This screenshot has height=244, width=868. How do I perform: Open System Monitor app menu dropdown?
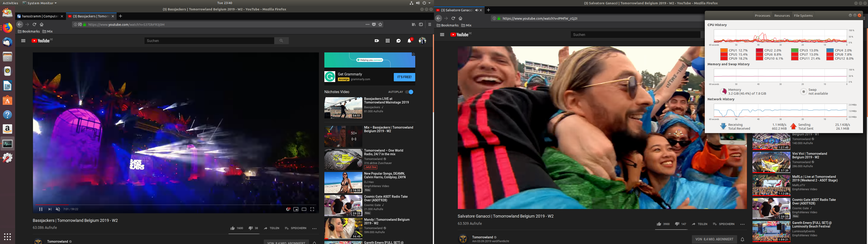coord(40,3)
